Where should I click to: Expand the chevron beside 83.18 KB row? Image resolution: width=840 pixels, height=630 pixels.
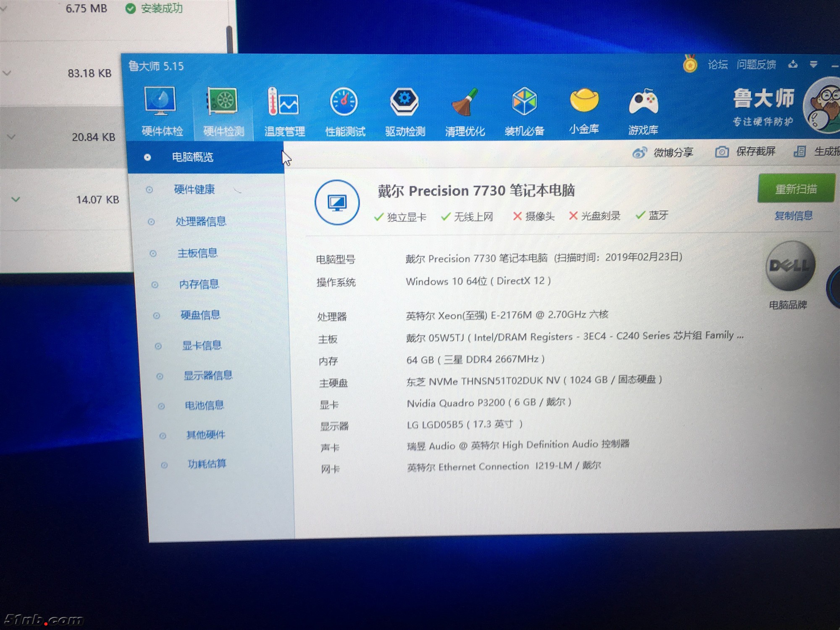coord(7,73)
